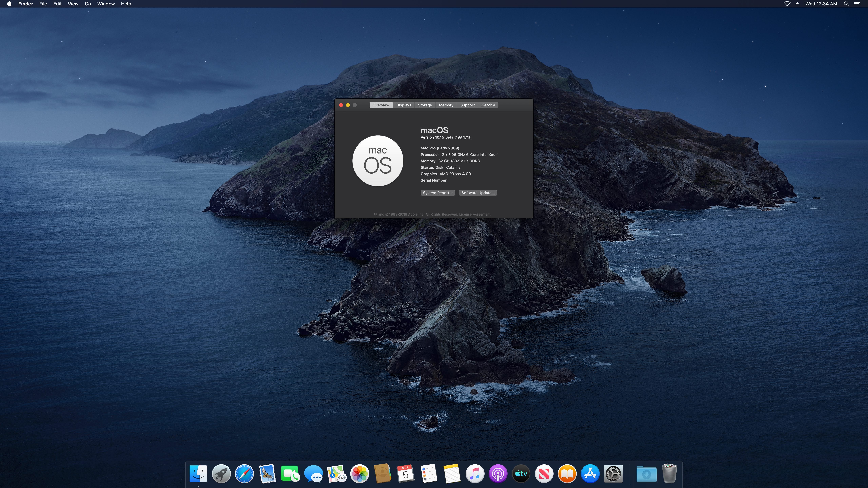Click the Graphics AMD R9 xxx line
The image size is (868, 488).
tap(446, 174)
